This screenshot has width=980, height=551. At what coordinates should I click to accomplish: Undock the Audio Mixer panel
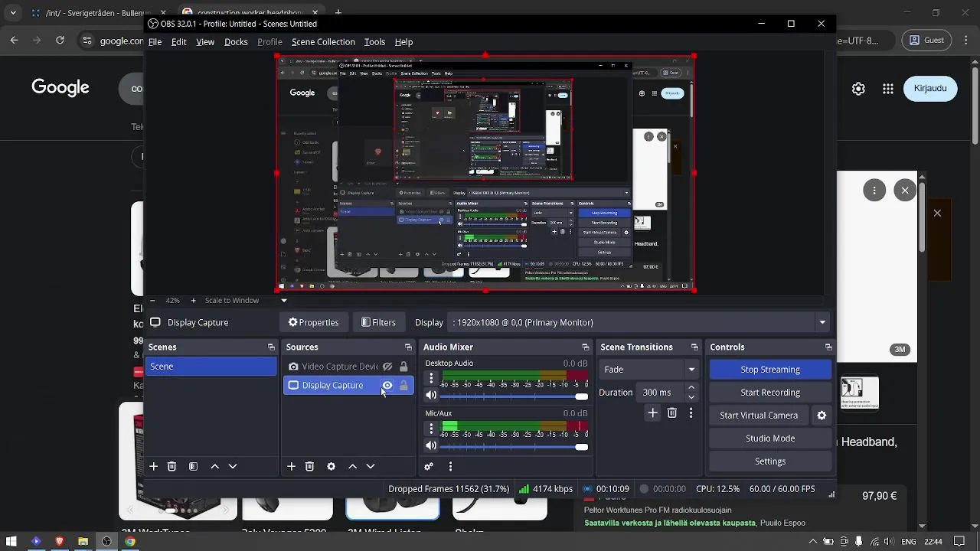[586, 347]
